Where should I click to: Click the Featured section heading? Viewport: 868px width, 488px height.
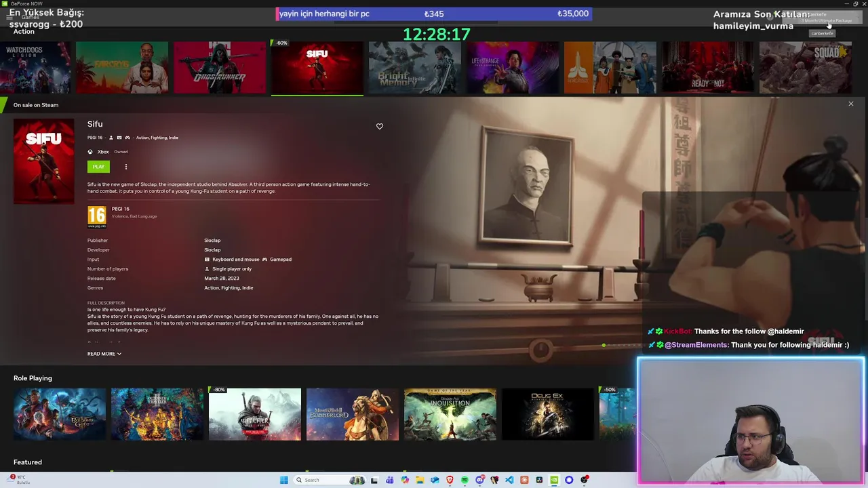[28, 462]
